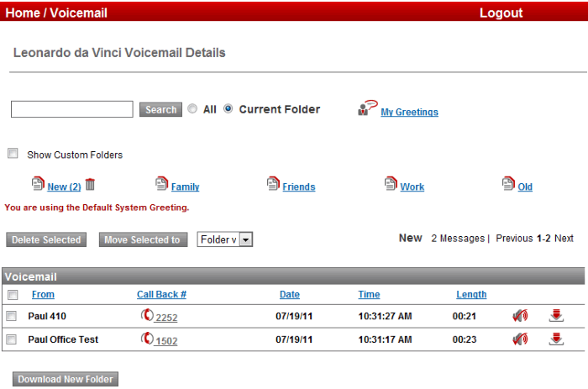Click the 1502 call back number
The width and height of the screenshot is (588, 389).
pos(166,341)
